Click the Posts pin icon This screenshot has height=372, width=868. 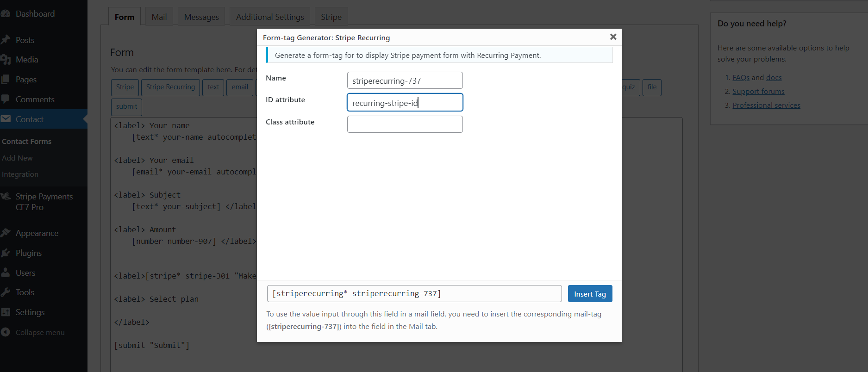point(6,40)
